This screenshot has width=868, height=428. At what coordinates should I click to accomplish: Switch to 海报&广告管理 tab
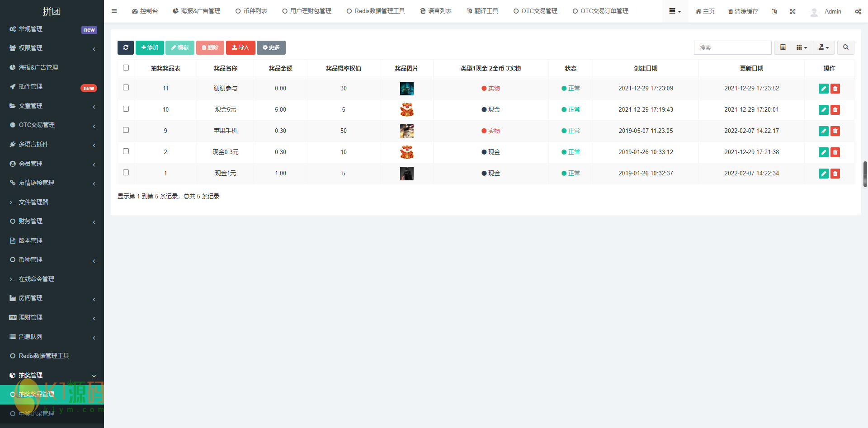(197, 11)
